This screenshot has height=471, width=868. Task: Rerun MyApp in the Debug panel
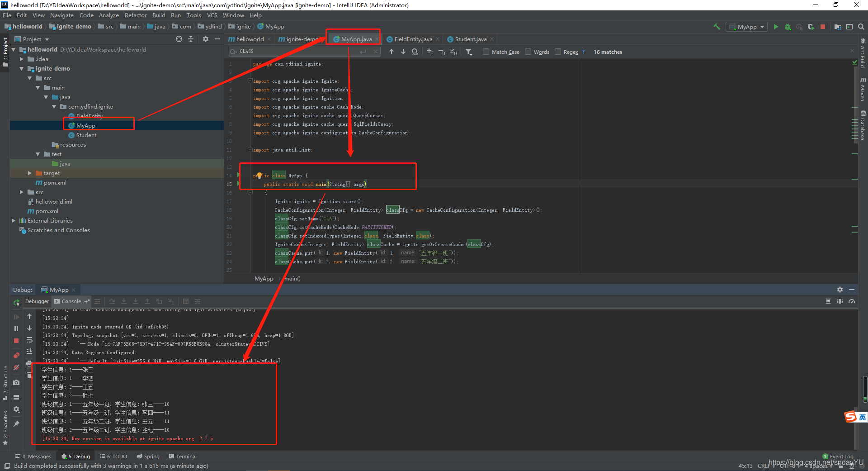tap(16, 302)
